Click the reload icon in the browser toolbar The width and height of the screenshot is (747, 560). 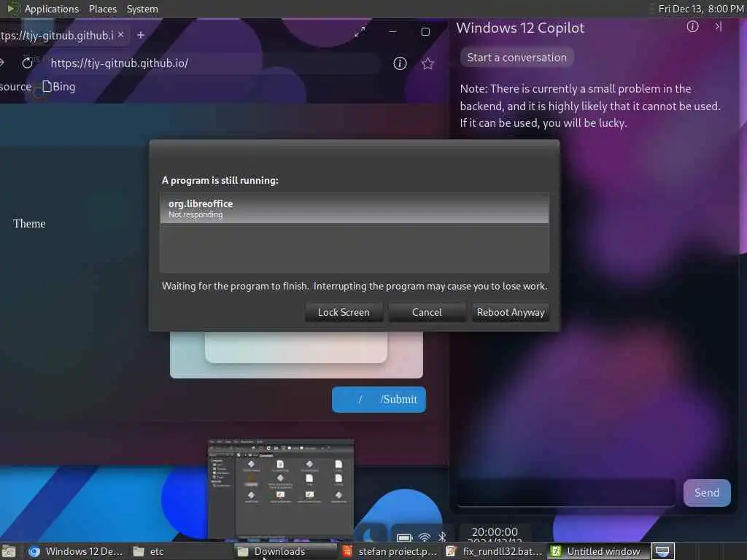pos(28,63)
